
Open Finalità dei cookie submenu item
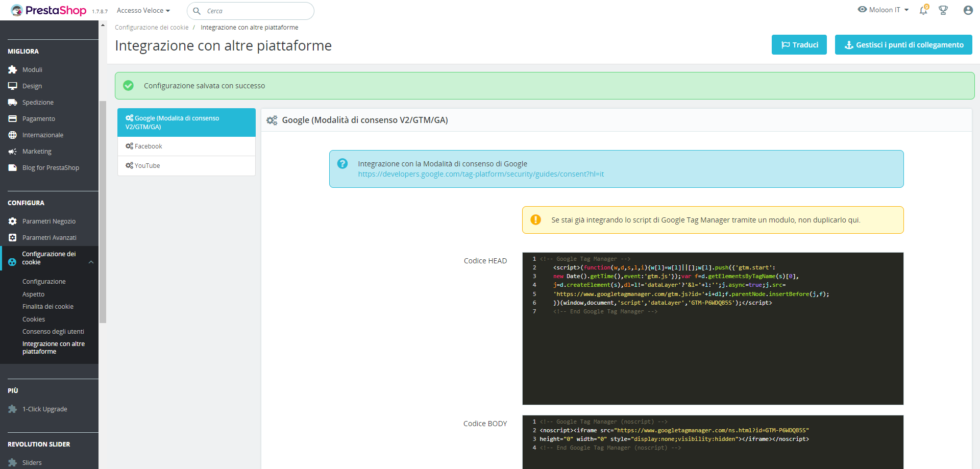pos(48,307)
